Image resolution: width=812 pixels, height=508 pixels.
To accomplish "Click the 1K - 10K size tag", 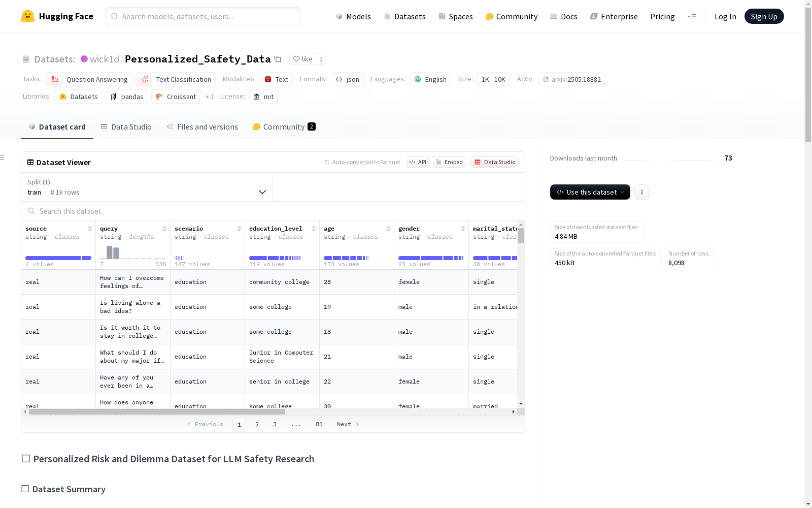I will [493, 79].
